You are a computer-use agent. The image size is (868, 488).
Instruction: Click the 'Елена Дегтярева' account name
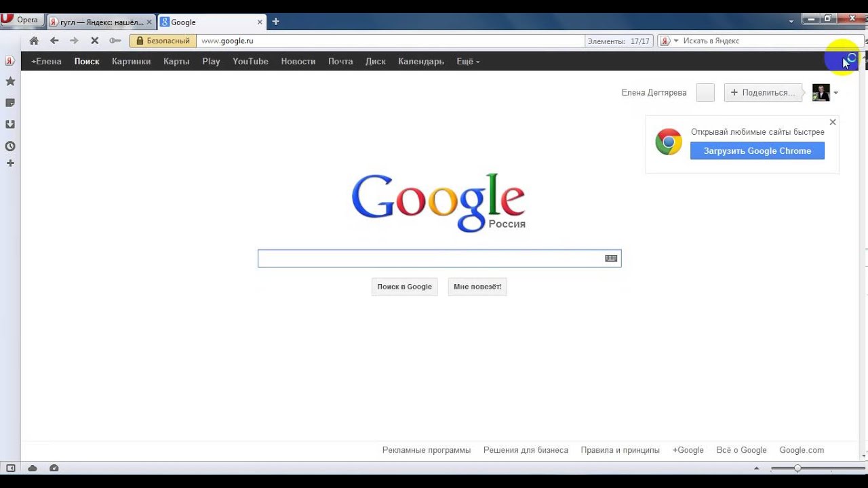pyautogui.click(x=654, y=93)
